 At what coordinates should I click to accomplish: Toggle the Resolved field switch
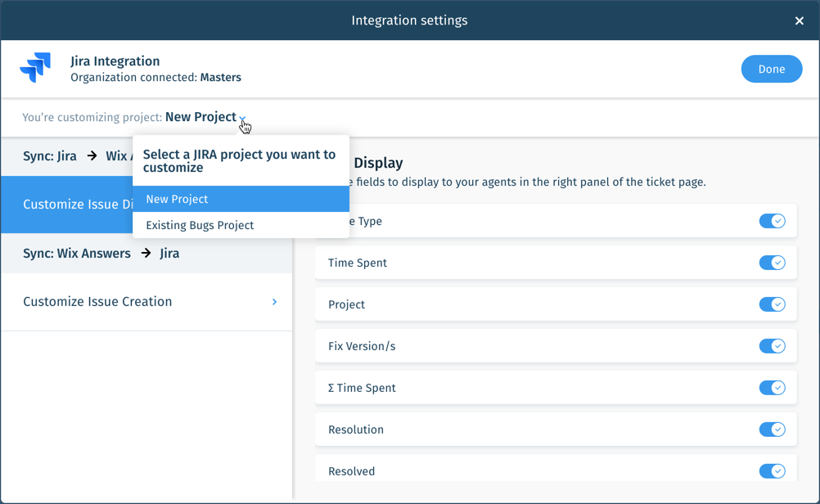[x=772, y=471]
